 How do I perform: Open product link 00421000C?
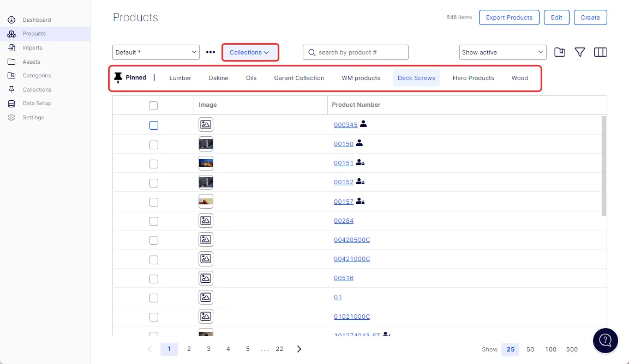[352, 259]
